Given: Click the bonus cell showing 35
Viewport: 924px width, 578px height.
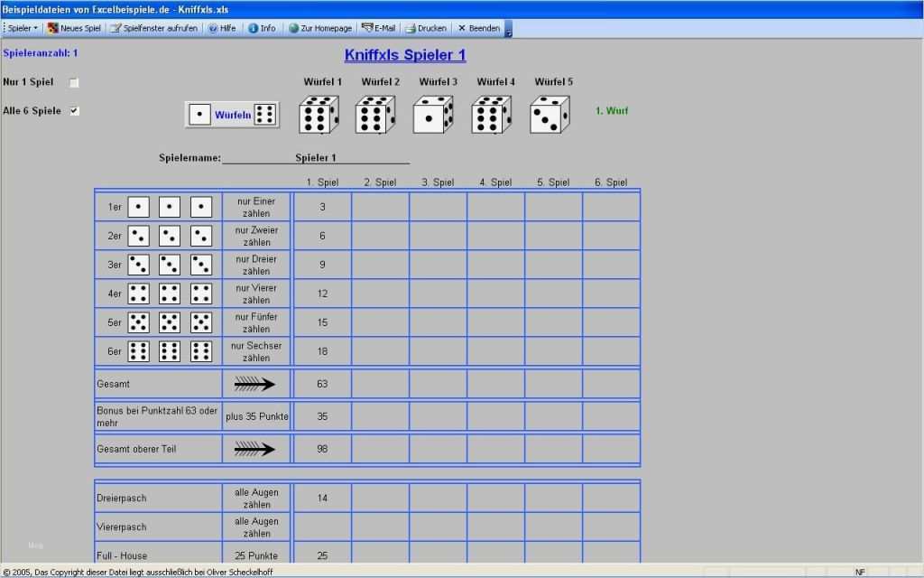Looking at the screenshot, I should click(322, 416).
